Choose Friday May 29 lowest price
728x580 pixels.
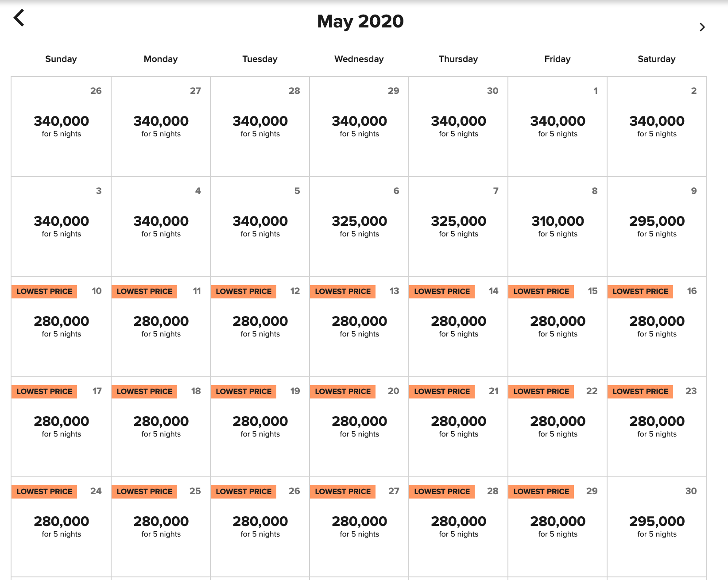coord(558,526)
